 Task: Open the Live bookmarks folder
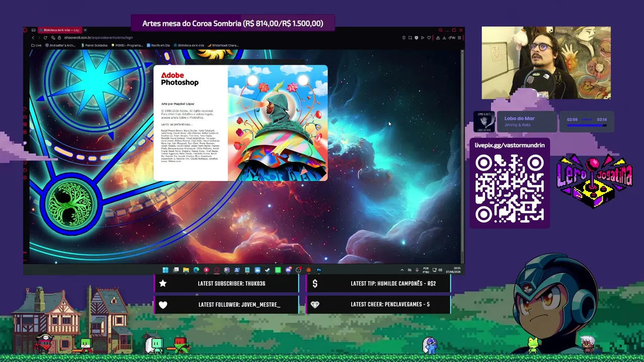pos(36,45)
